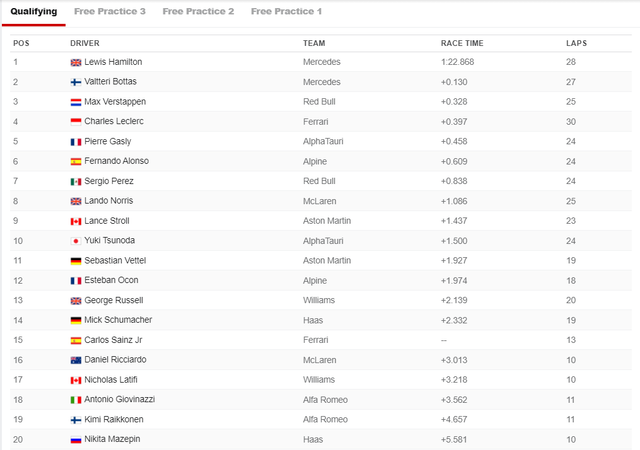Click the Qualifying tab
Viewport: 640px width, 450px height.
coord(34,11)
